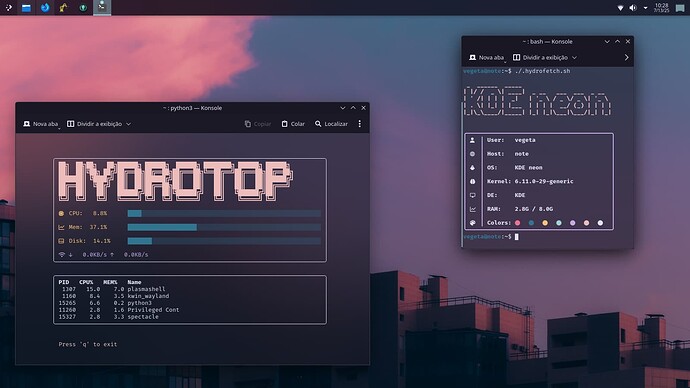
Task: Click the Copiar toolbar button
Action: click(x=258, y=124)
